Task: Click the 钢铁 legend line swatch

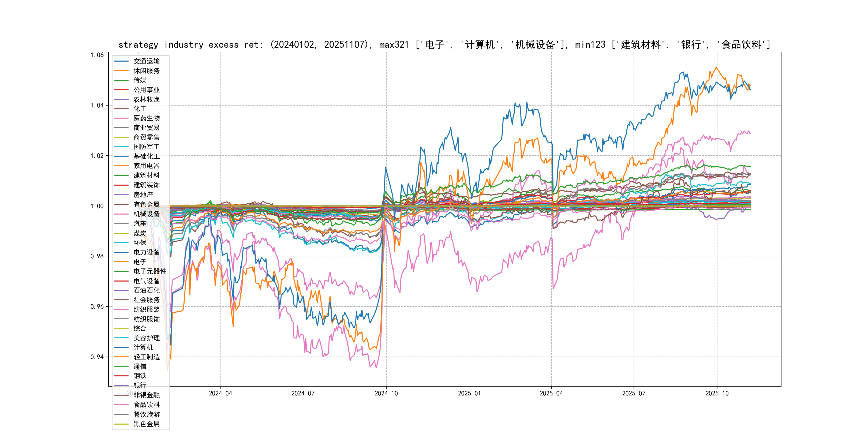Action: pos(121,376)
